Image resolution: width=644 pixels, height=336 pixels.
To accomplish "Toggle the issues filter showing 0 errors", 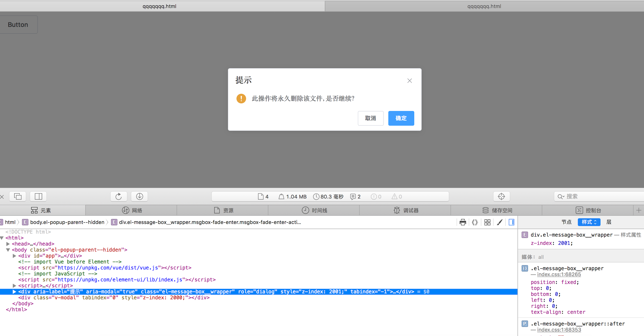I will (375, 197).
